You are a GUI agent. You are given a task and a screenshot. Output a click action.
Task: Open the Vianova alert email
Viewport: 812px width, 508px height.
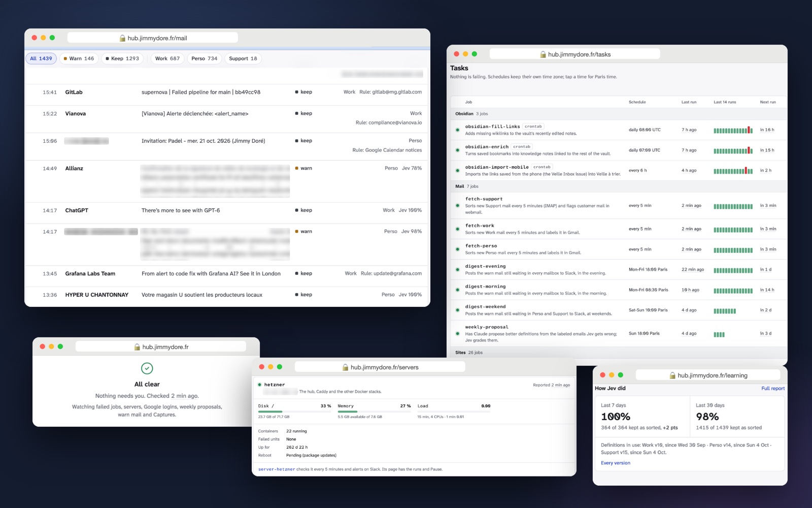[227, 118]
